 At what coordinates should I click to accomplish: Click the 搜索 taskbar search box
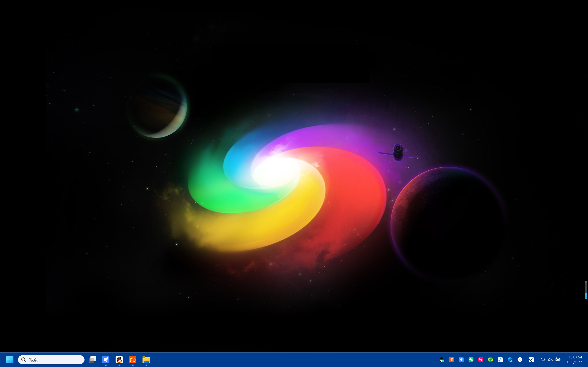(51, 359)
